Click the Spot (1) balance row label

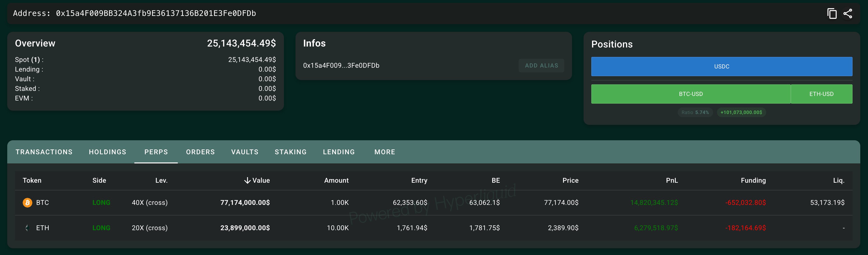[29, 60]
